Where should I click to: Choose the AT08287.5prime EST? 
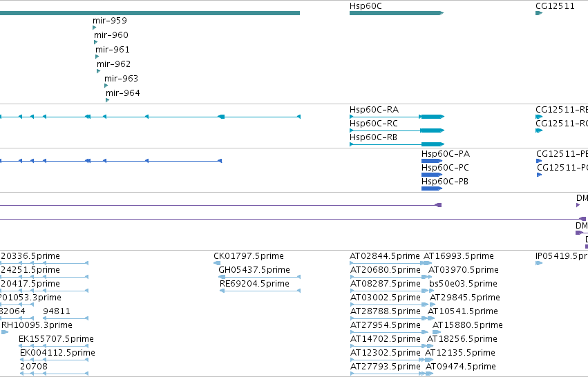tap(388, 291)
